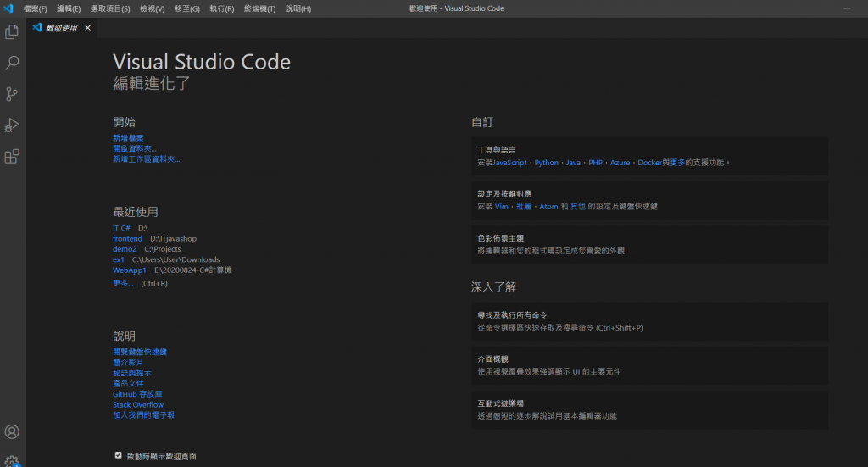This screenshot has width=868, height=467.
Task: Open the 互動式遊樂場 card
Action: (650, 410)
